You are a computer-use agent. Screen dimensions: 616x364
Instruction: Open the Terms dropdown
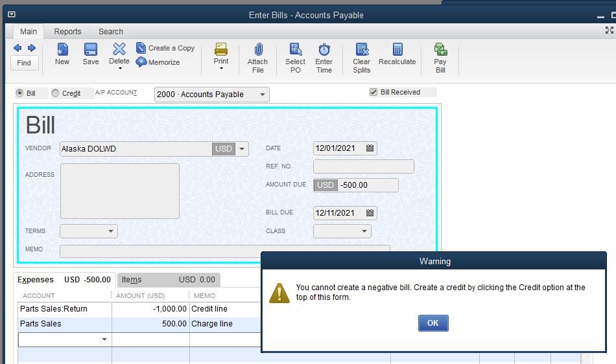point(111,231)
